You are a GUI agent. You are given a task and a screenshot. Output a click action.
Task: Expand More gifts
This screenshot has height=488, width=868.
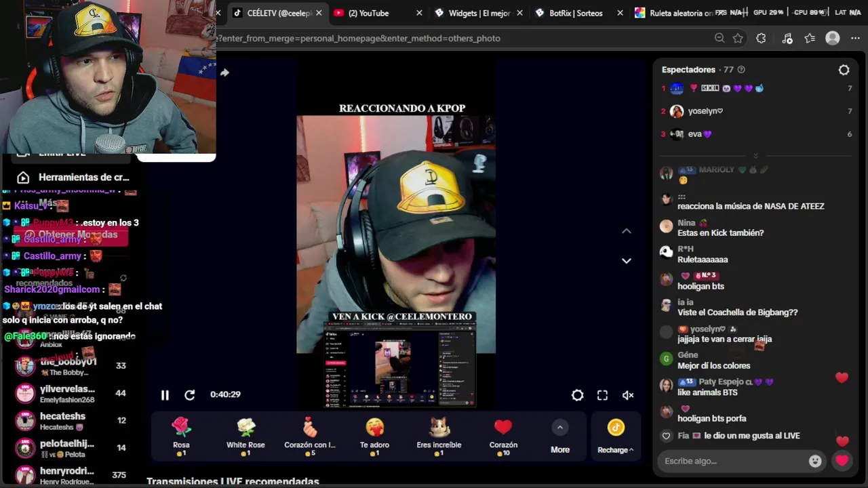point(560,438)
